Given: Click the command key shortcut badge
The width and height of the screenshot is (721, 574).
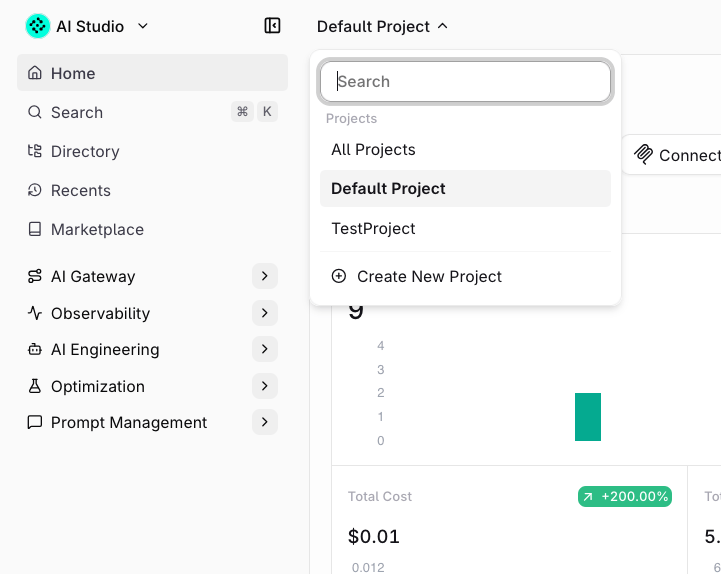Looking at the screenshot, I should click(x=242, y=111).
